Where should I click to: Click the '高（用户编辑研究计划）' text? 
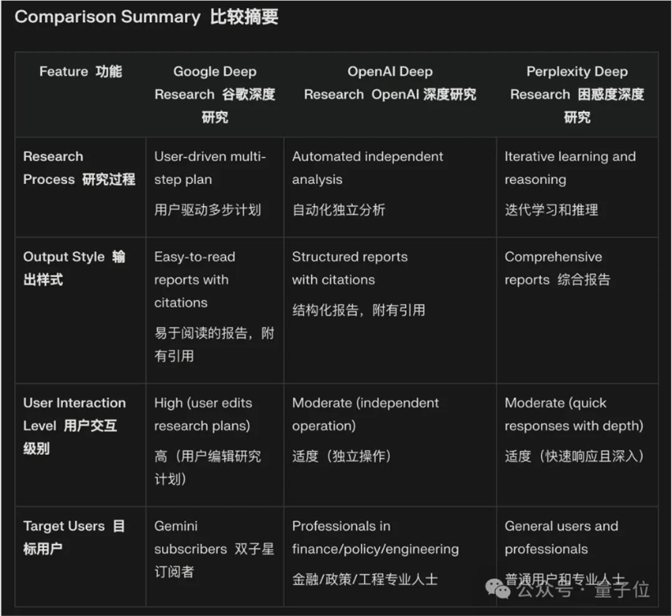point(207,467)
